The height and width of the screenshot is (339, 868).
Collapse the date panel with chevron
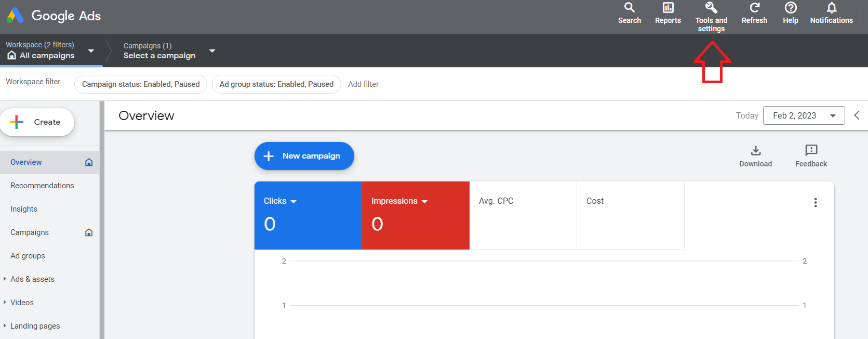pos(857,115)
